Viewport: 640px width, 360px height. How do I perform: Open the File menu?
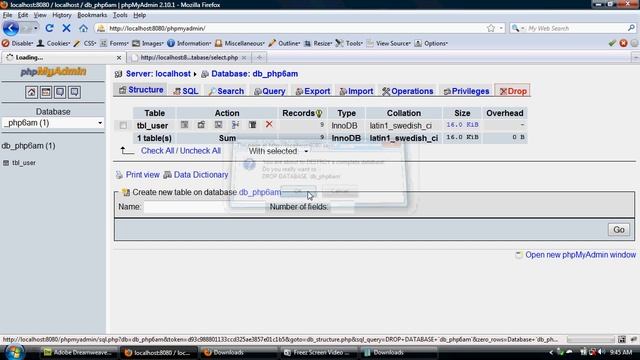click(x=7, y=15)
